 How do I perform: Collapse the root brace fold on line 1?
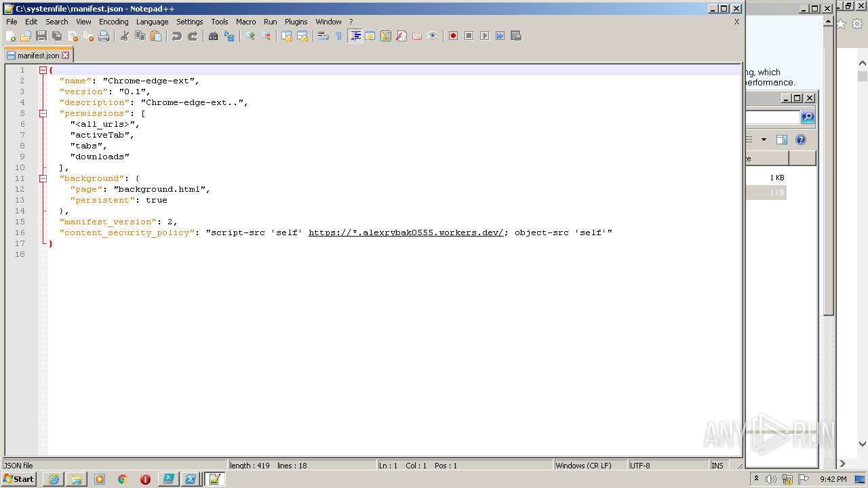click(43, 70)
